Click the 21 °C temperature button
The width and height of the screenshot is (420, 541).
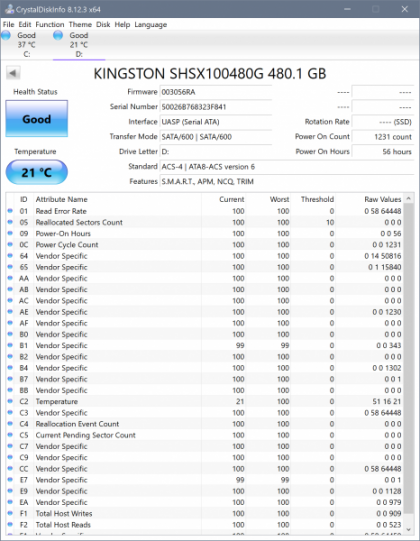[37, 172]
